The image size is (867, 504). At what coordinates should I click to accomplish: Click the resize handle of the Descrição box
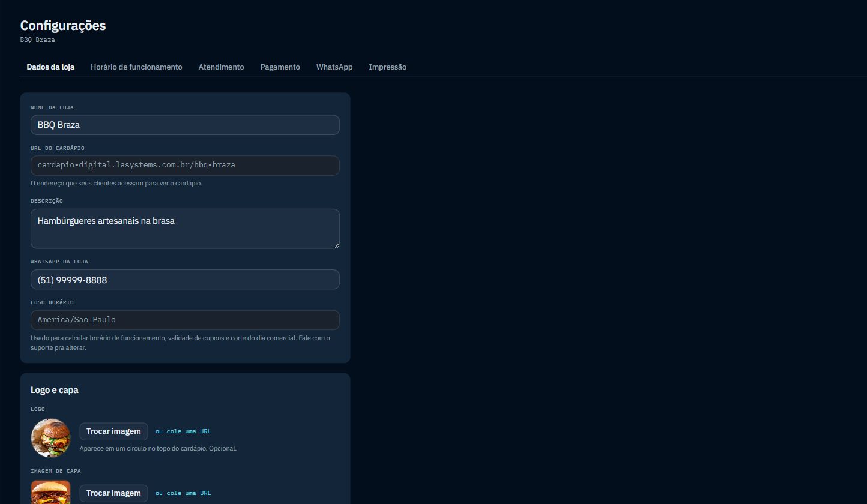pos(336,245)
